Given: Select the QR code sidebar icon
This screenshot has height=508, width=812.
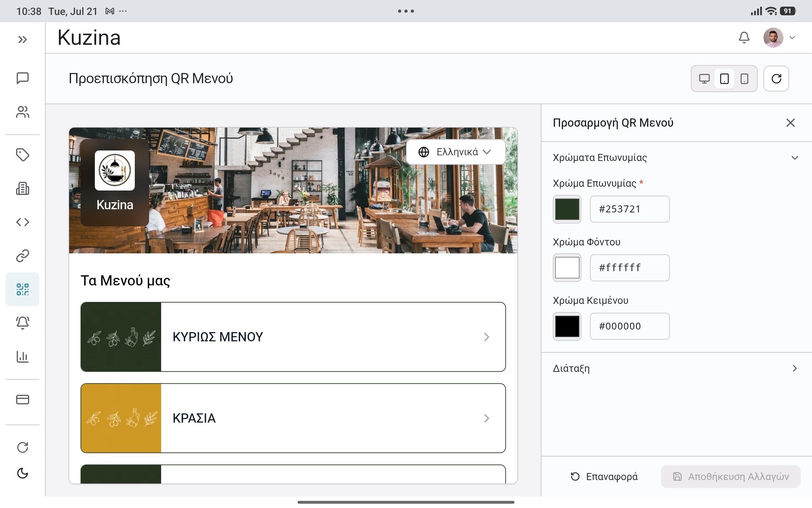Looking at the screenshot, I should tap(23, 289).
